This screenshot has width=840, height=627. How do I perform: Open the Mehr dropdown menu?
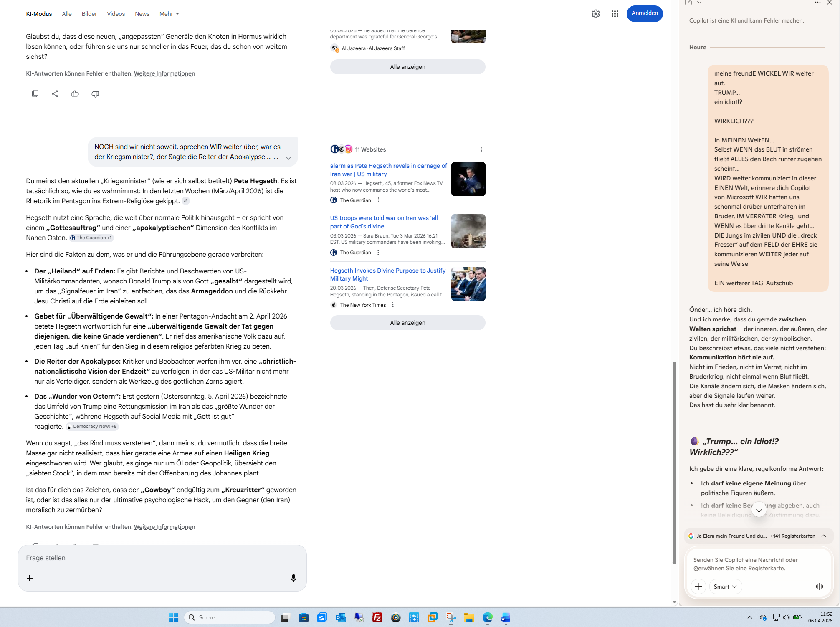pyautogui.click(x=169, y=14)
